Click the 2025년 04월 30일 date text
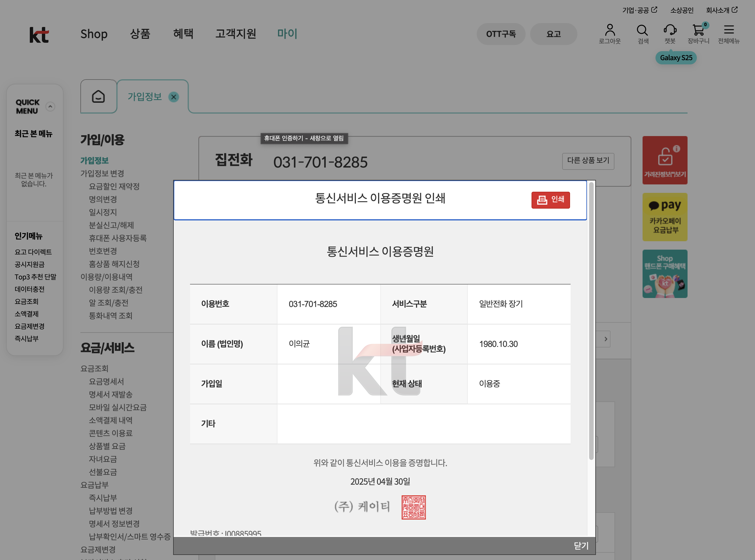The image size is (755, 560). [380, 482]
